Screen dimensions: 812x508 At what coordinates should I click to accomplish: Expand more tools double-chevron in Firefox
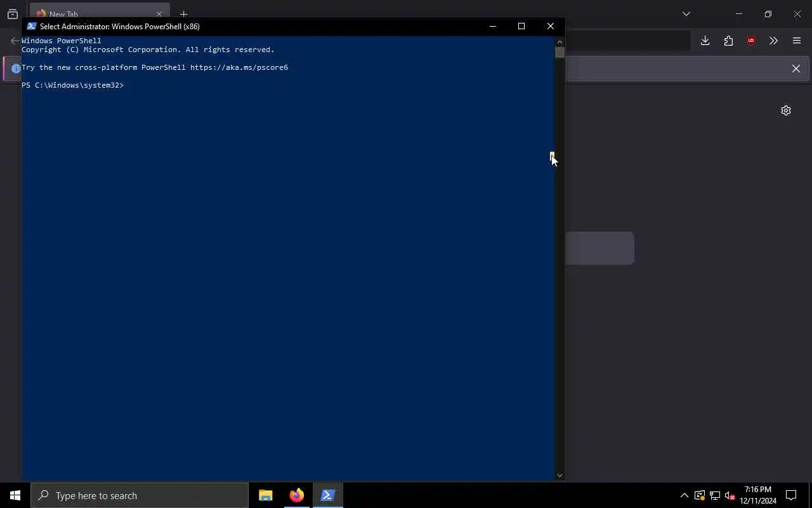click(773, 41)
